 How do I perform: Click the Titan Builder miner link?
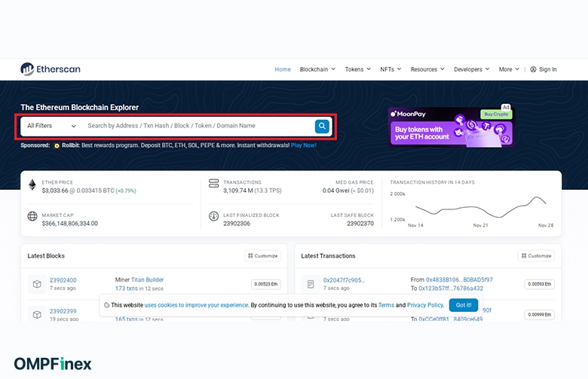pos(147,280)
